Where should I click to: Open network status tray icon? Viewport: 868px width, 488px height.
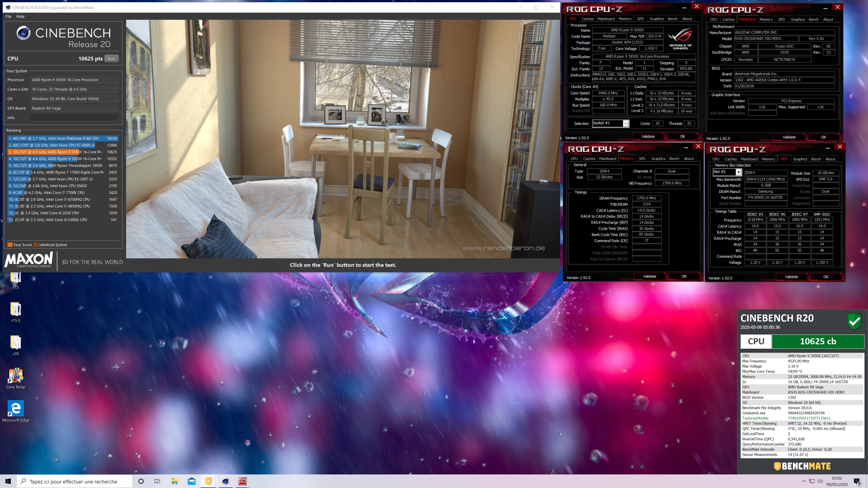(x=812, y=481)
